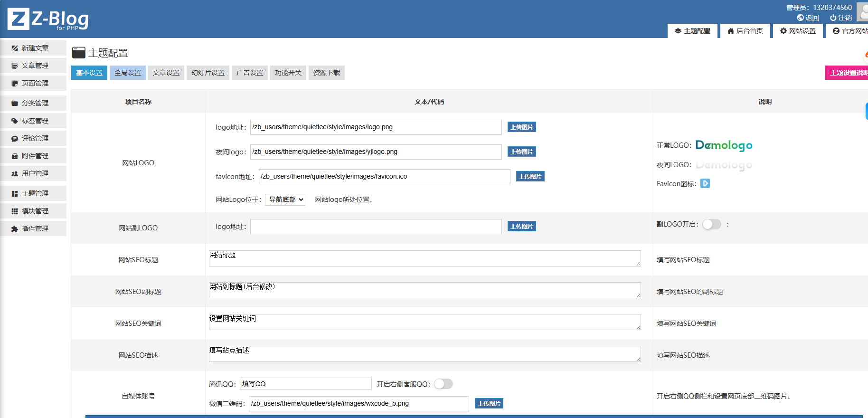Click the 注销 power icon in header
The width and height of the screenshot is (868, 418).
click(x=833, y=18)
